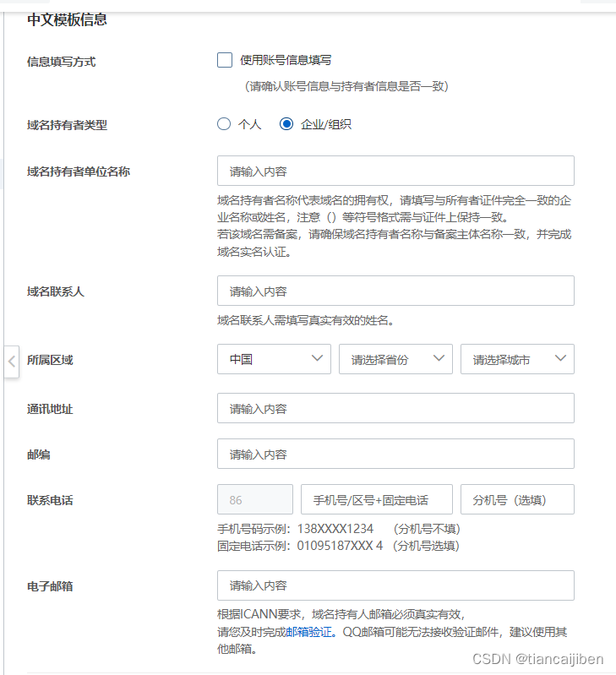Click the 所属区域 label
This screenshot has width=616, height=675.
click(50, 360)
